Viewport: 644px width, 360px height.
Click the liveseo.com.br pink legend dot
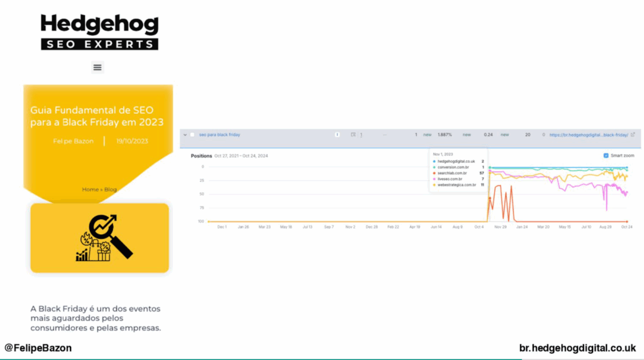(434, 179)
